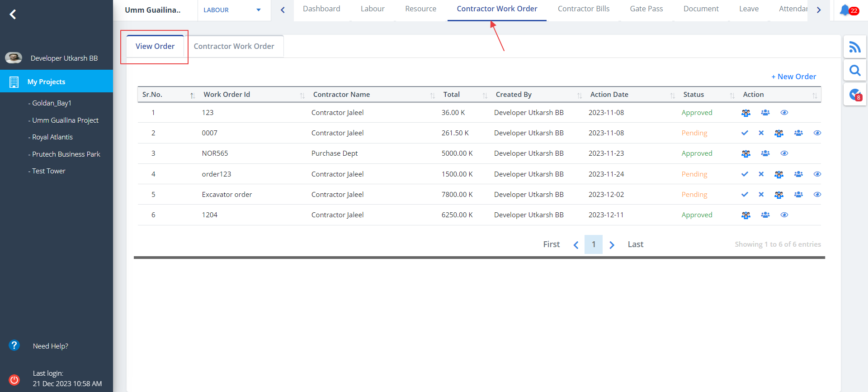The image size is (868, 392).
Task: Sort table by Work Order Id column
Action: click(x=226, y=95)
